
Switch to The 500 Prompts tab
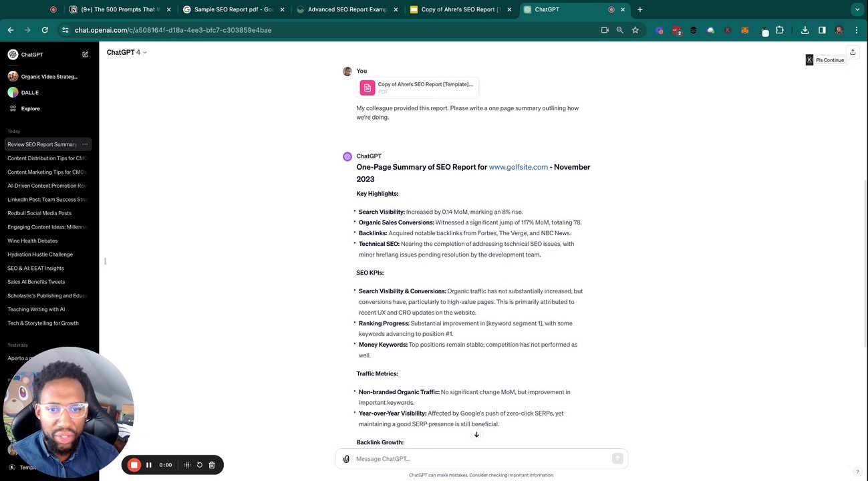coord(121,9)
